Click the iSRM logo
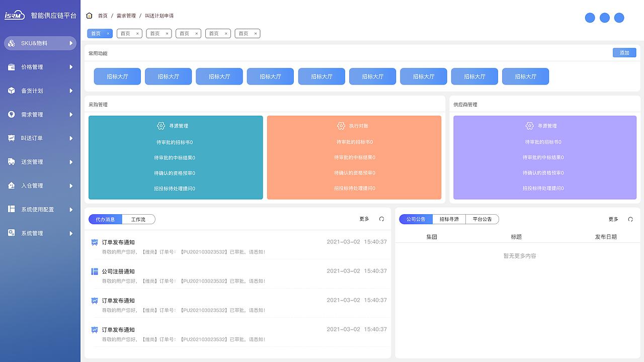 coord(15,16)
